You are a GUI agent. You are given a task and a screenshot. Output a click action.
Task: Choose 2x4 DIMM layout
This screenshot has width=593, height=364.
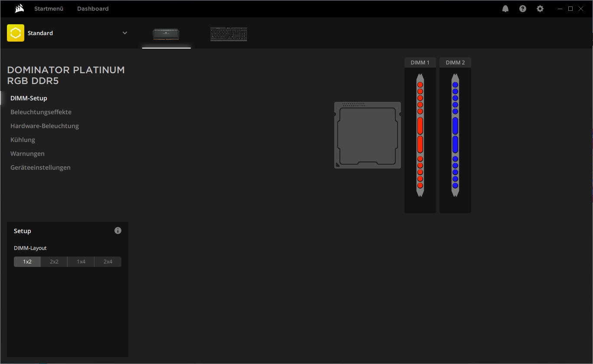[108, 262]
